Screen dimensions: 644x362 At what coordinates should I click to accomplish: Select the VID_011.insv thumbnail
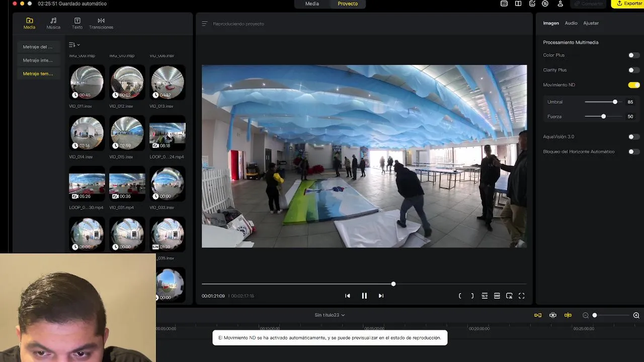coord(87,82)
